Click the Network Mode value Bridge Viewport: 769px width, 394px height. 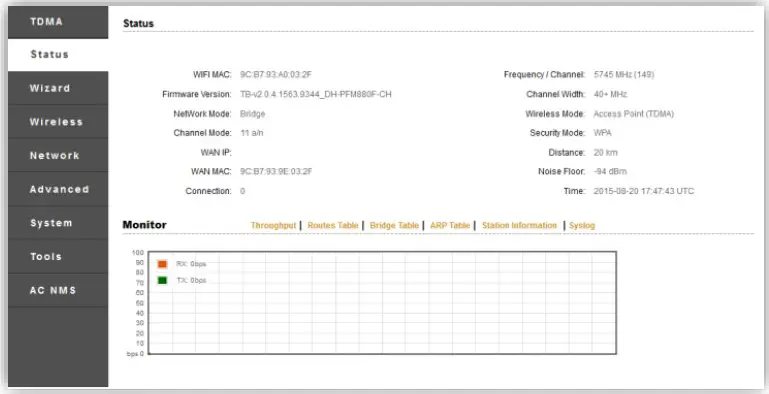tap(253, 114)
